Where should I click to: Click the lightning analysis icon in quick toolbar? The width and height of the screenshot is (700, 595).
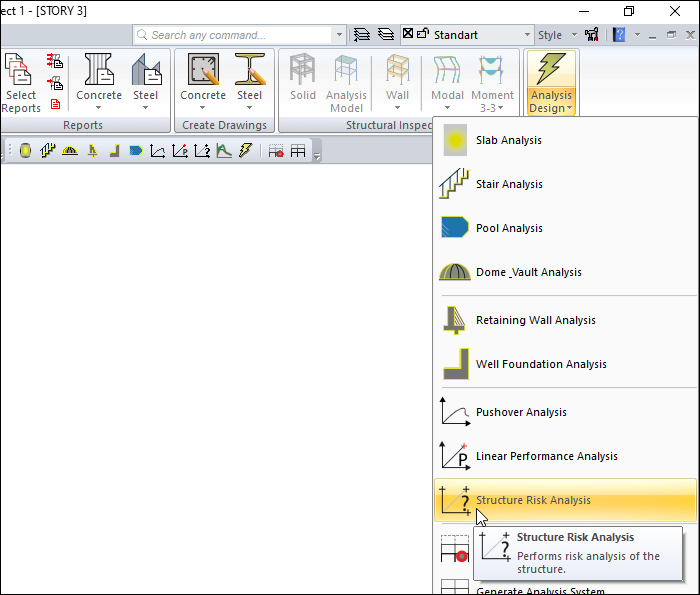tap(245, 151)
